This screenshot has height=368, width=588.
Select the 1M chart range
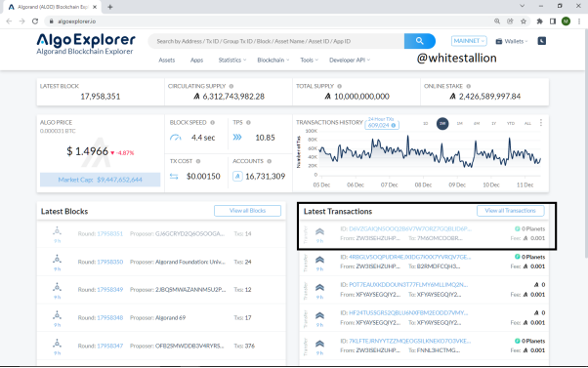click(x=459, y=123)
